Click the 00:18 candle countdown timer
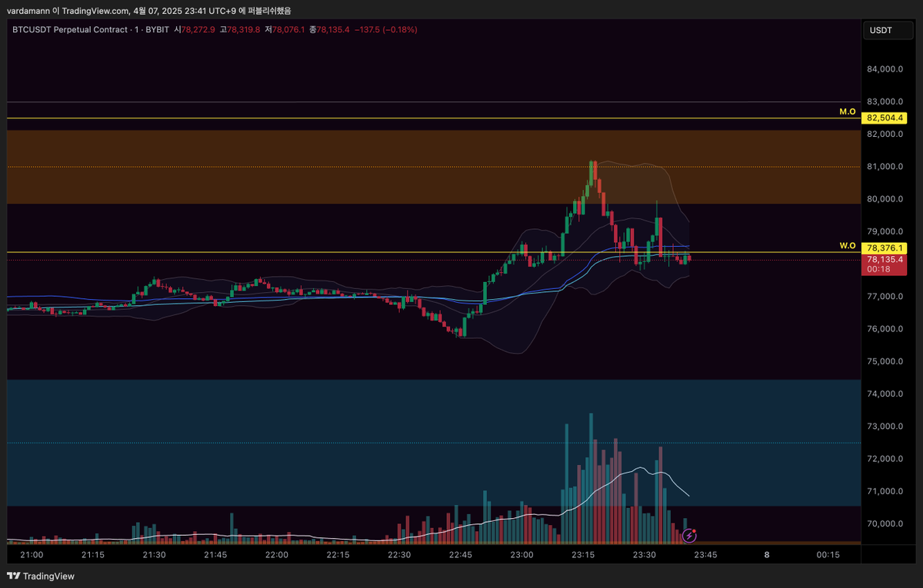Viewport: 923px width, 588px height. coord(878,270)
